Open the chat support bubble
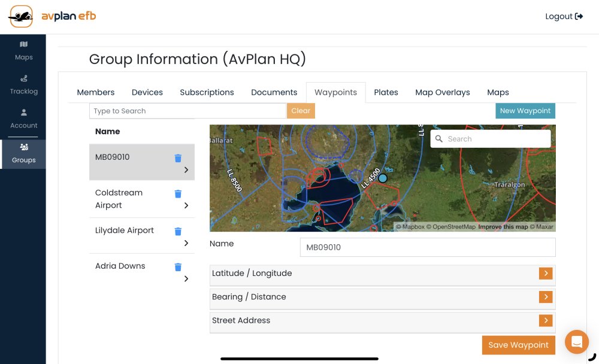This screenshot has height=364, width=599. coord(577,342)
